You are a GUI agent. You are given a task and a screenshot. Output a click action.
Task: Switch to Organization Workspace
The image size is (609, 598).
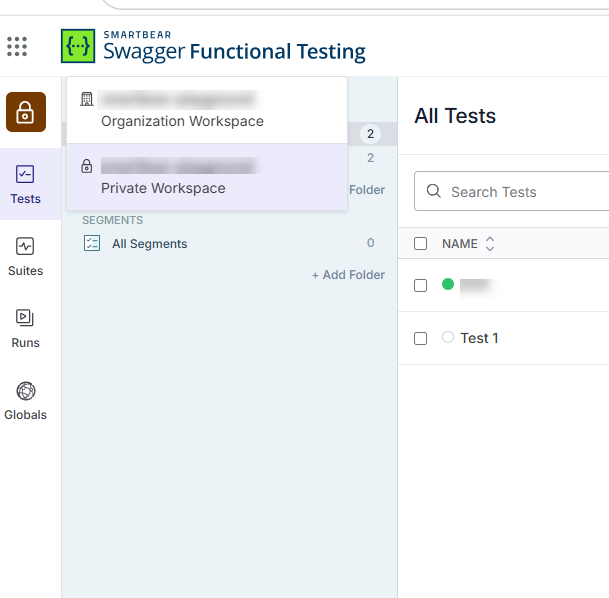[x=207, y=110]
